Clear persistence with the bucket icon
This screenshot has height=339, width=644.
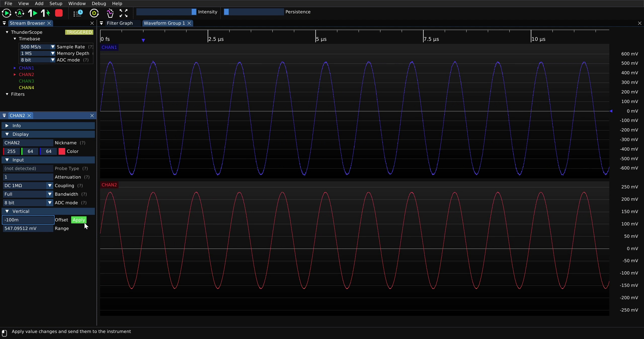[110, 13]
